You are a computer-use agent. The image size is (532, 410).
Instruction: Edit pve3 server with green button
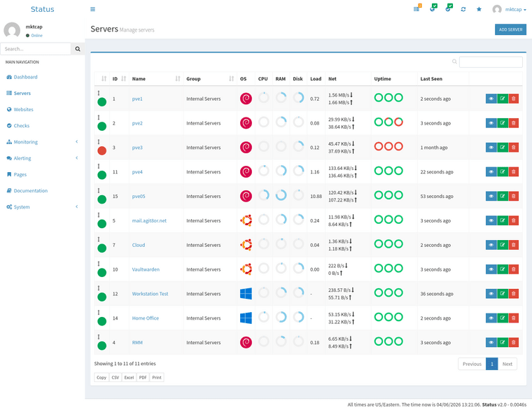point(503,148)
